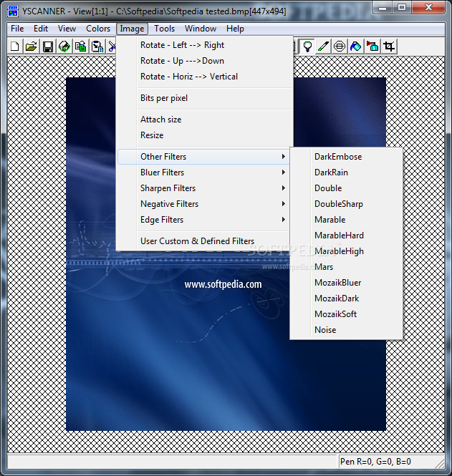Select the ellipse shape tool icon
The width and height of the screenshot is (452, 476).
click(340, 47)
